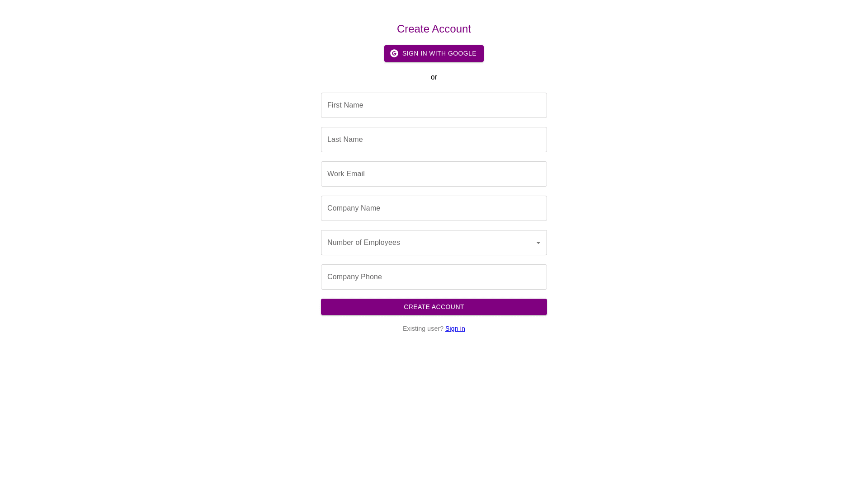
Task: Click the "Work Email" placeholder label
Action: [x=346, y=174]
